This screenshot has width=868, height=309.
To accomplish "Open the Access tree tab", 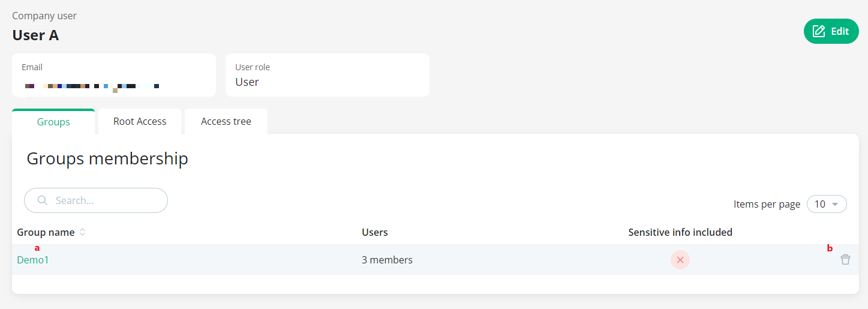I will click(x=226, y=121).
